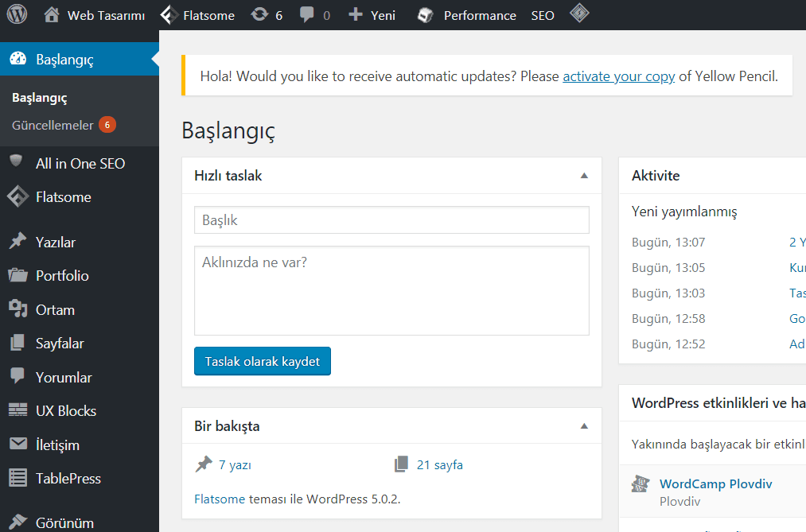Open the Yeni add-new menu
The width and height of the screenshot is (806, 532).
(372, 15)
